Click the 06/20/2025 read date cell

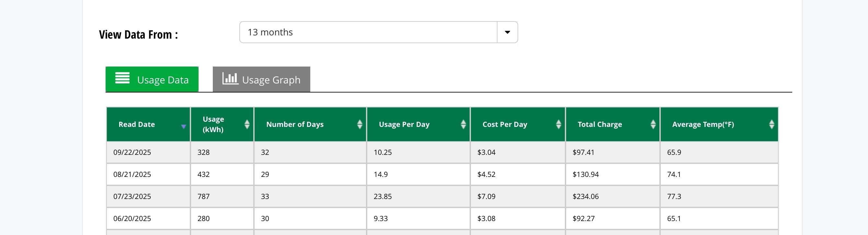click(x=132, y=218)
